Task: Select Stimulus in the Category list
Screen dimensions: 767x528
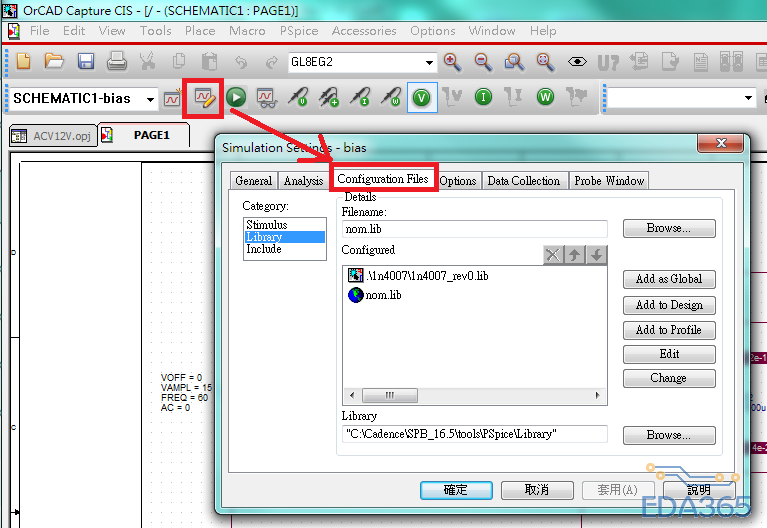Action: [x=285, y=225]
